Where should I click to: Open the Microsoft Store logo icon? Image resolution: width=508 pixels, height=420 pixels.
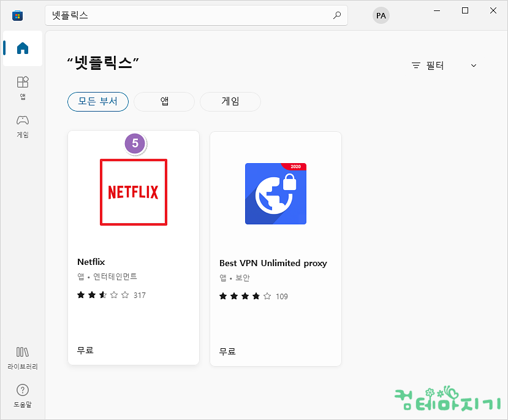[x=18, y=15]
